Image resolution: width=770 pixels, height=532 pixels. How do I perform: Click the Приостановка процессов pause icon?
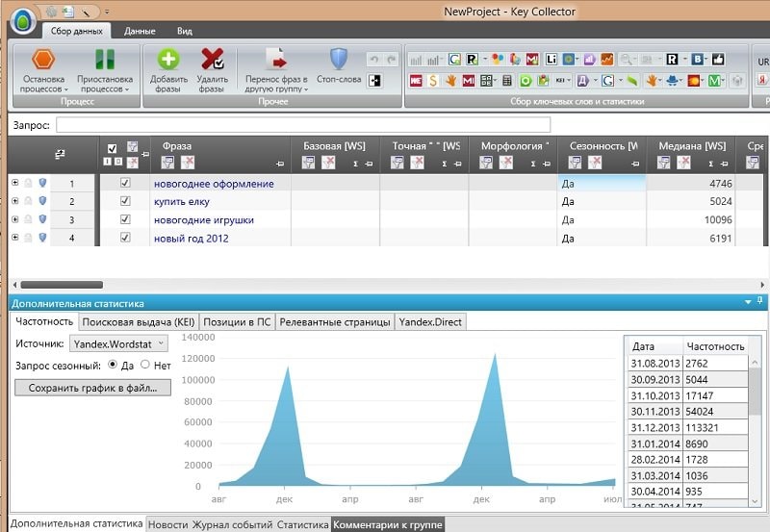[x=104, y=59]
